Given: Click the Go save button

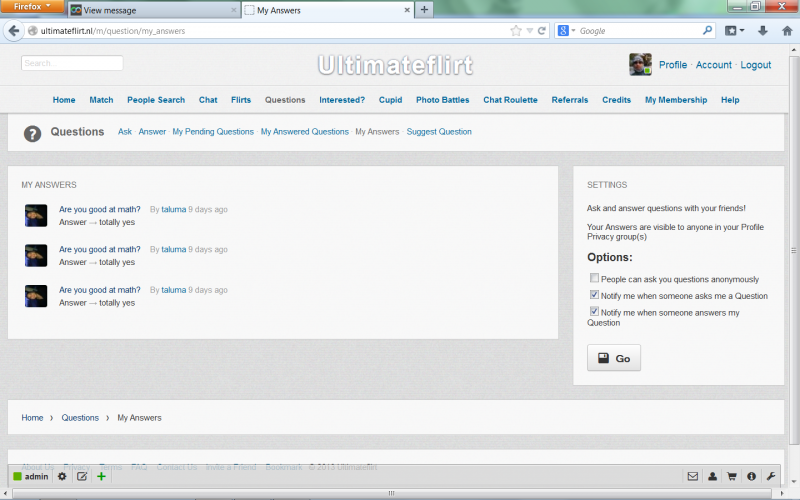Looking at the screenshot, I should [614, 358].
